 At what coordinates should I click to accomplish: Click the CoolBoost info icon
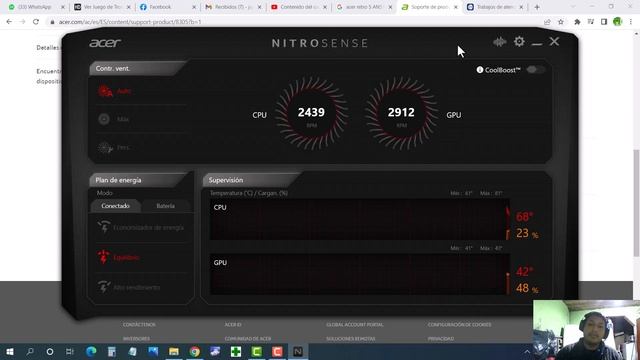pos(480,70)
